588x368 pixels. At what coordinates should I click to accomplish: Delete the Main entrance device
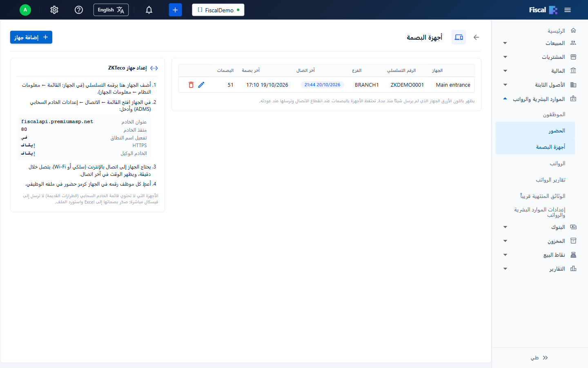click(x=191, y=85)
